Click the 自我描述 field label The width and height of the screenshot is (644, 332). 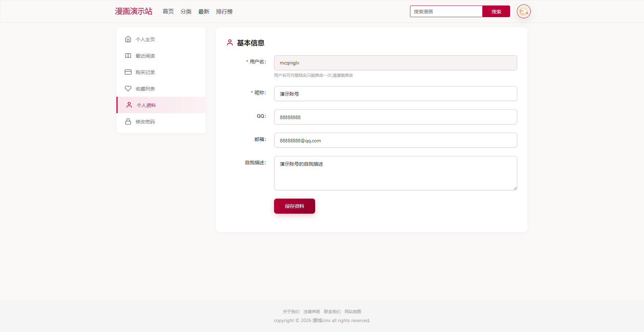[x=255, y=163]
